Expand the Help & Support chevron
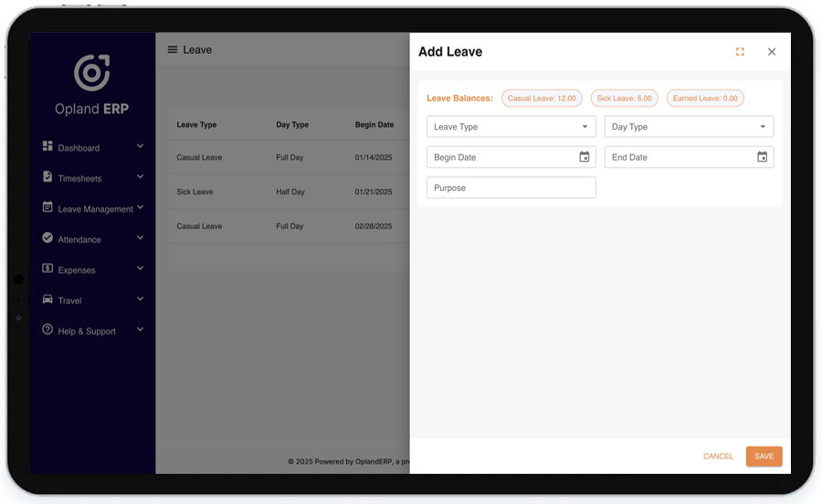The width and height of the screenshot is (822, 504). pyautogui.click(x=140, y=330)
